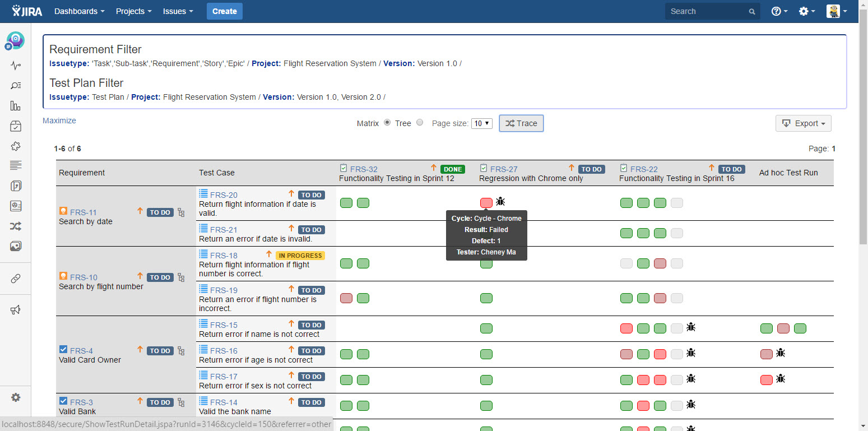
Task: Open the Issues menu in header
Action: (x=178, y=11)
